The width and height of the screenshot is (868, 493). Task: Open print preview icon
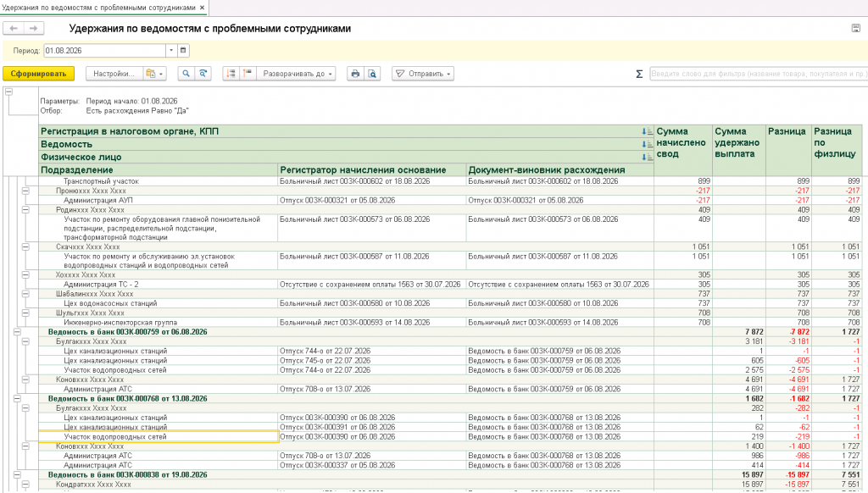pos(373,74)
